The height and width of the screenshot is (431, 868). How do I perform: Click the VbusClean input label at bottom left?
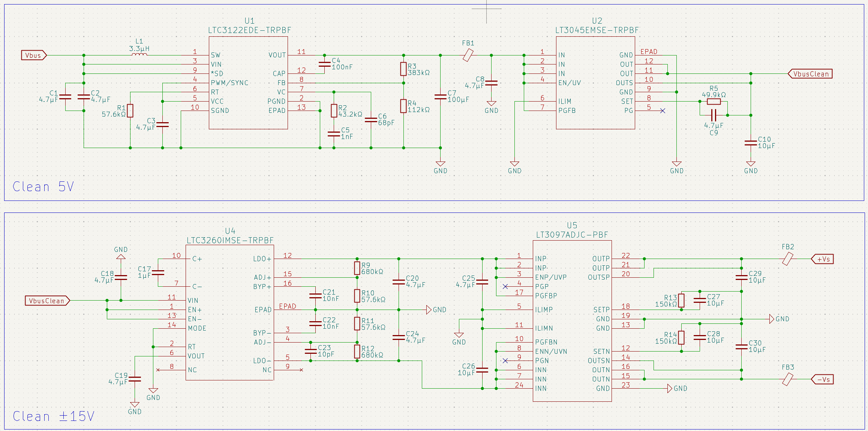coord(47,301)
